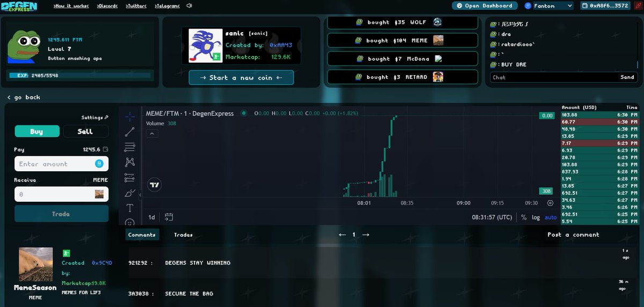644x307 pixels.
Task: Go back to previous page
Action: (24, 97)
